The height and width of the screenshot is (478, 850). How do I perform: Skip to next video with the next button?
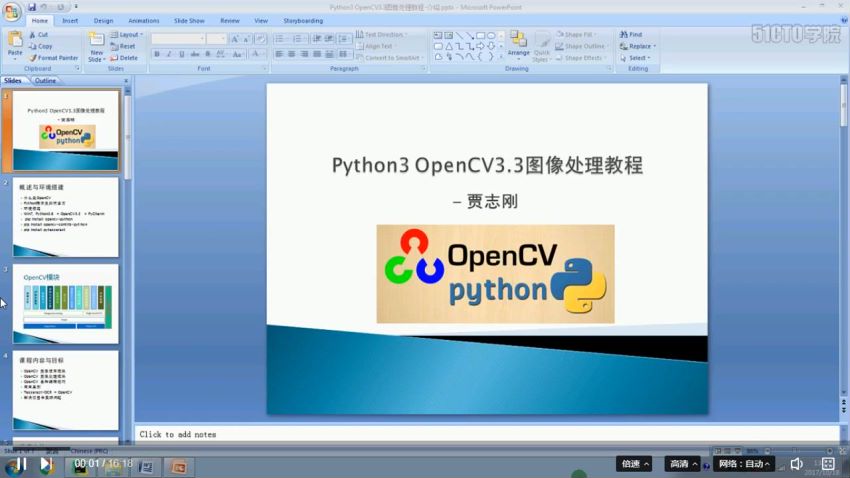(x=46, y=464)
